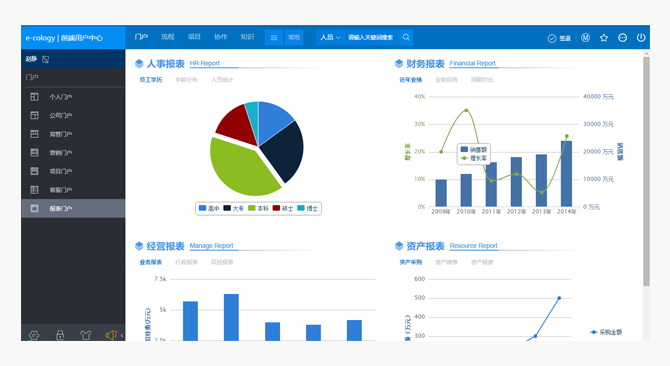Open the 门户 top navigation tab
The height and width of the screenshot is (366, 670).
click(141, 37)
